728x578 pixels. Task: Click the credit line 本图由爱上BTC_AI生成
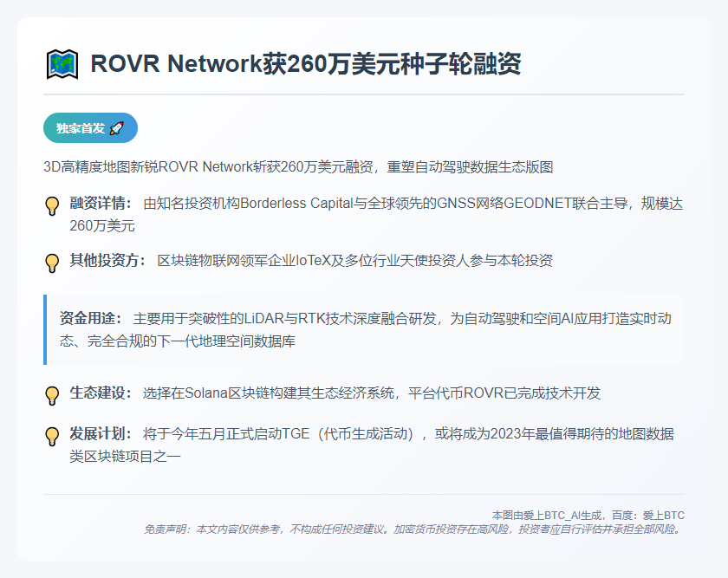click(x=588, y=516)
